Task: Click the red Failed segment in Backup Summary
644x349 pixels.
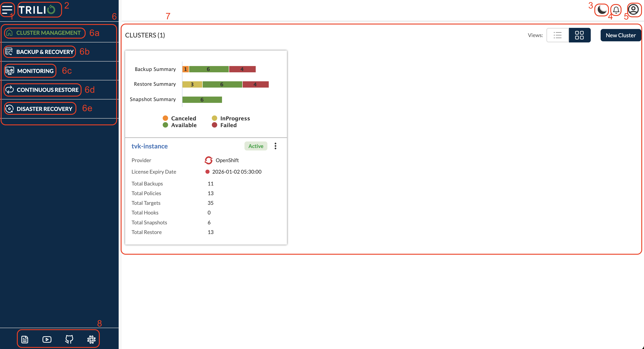Action: point(242,69)
